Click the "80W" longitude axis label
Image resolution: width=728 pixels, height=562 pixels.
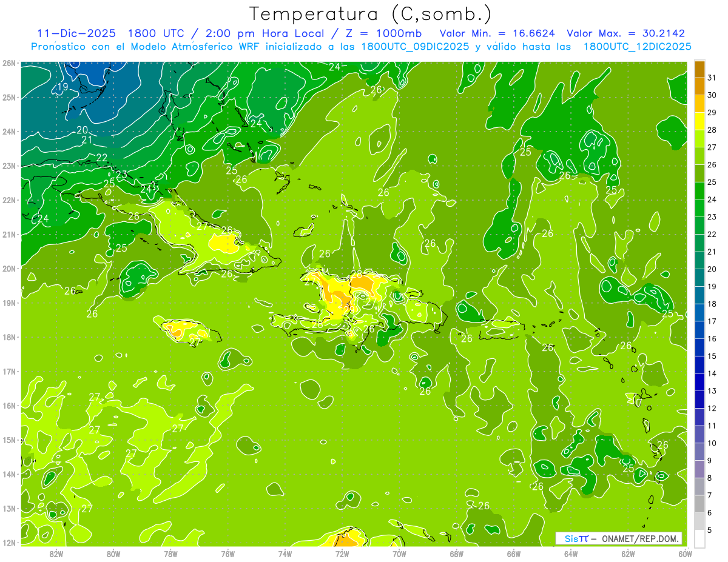113,554
